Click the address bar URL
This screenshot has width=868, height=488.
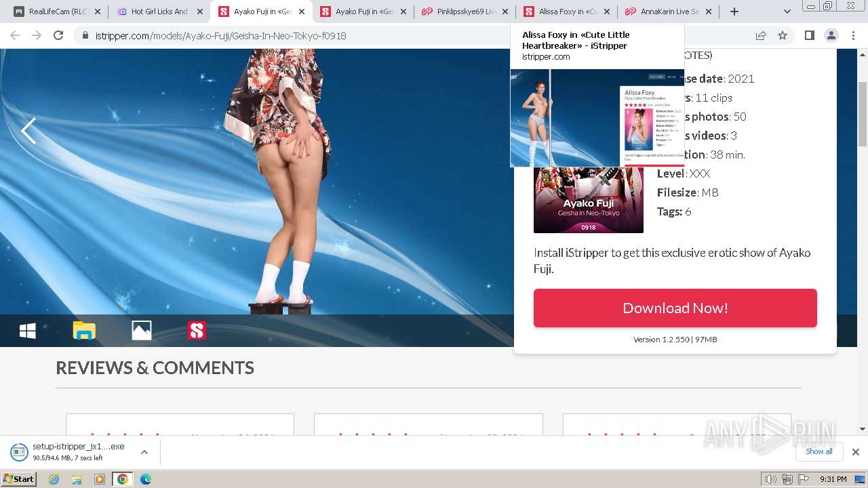(x=220, y=36)
